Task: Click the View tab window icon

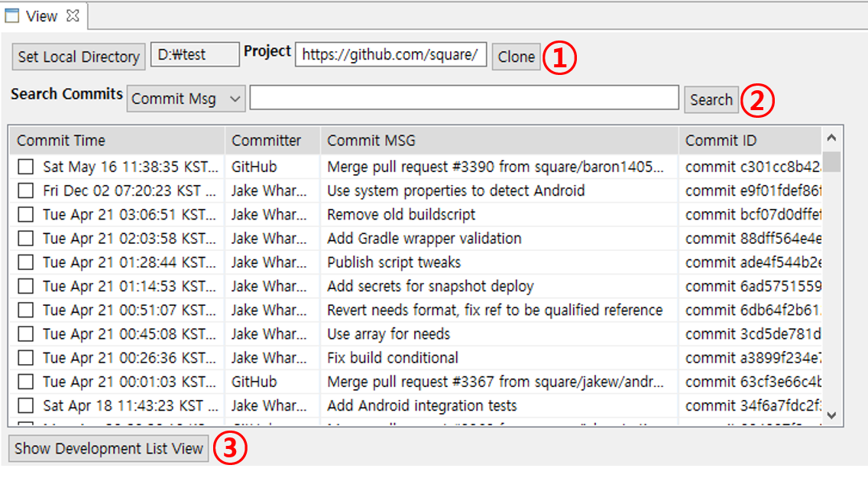Action: [x=11, y=16]
